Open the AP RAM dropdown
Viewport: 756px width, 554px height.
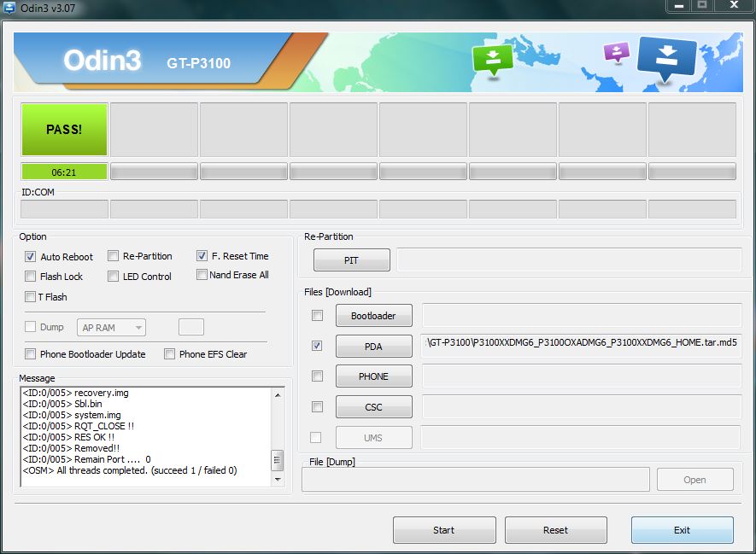pos(111,328)
